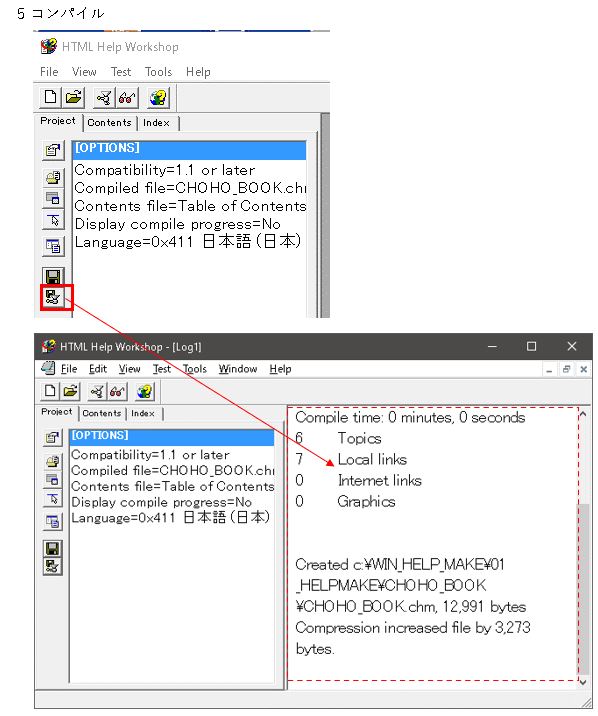Viewport: 598px width, 716px height.
Task: Click the New file icon in the top window toolbar
Action: (50, 97)
